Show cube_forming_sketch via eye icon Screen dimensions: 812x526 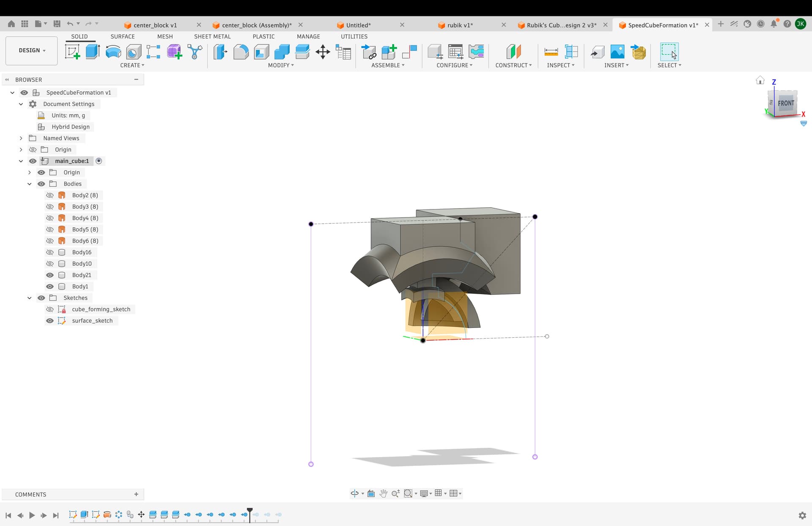(50, 309)
